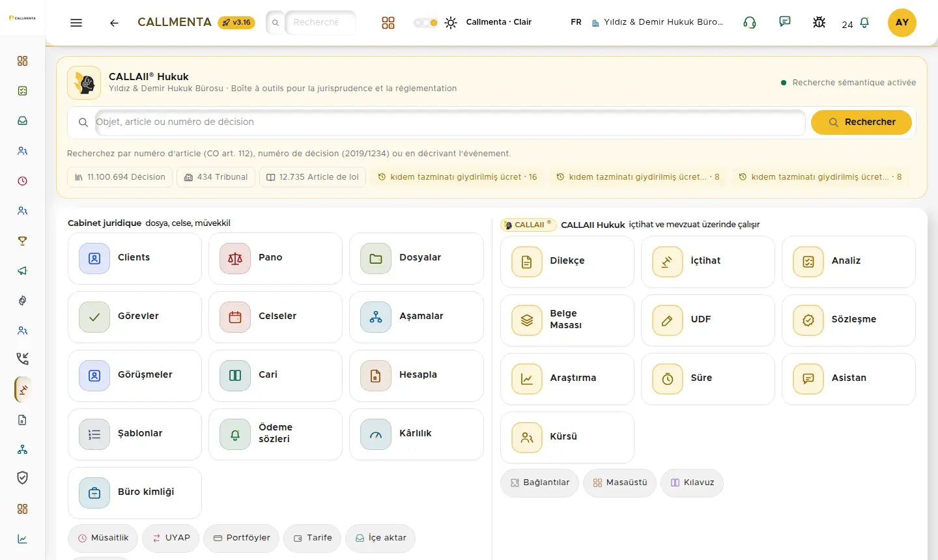938x560 pixels.
Task: Go back with the arrow icon
Action: (x=114, y=23)
